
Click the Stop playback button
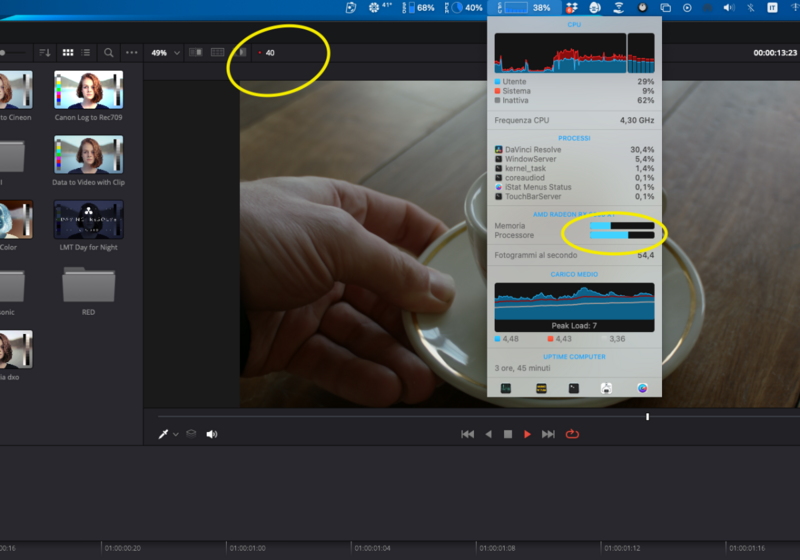point(508,434)
